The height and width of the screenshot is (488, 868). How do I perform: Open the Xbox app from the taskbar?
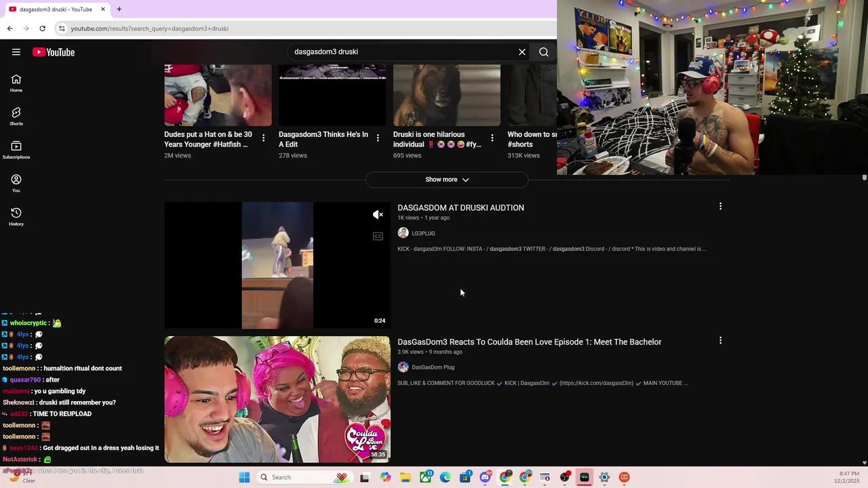coord(425,477)
